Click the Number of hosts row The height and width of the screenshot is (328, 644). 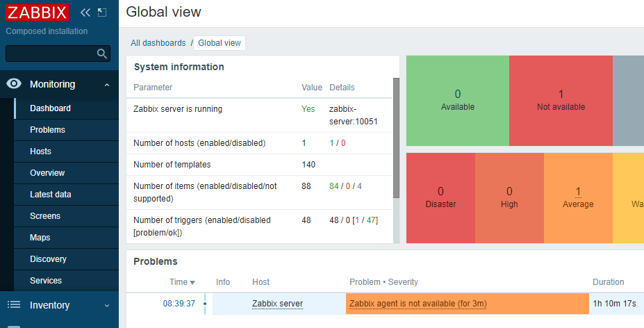pos(260,143)
